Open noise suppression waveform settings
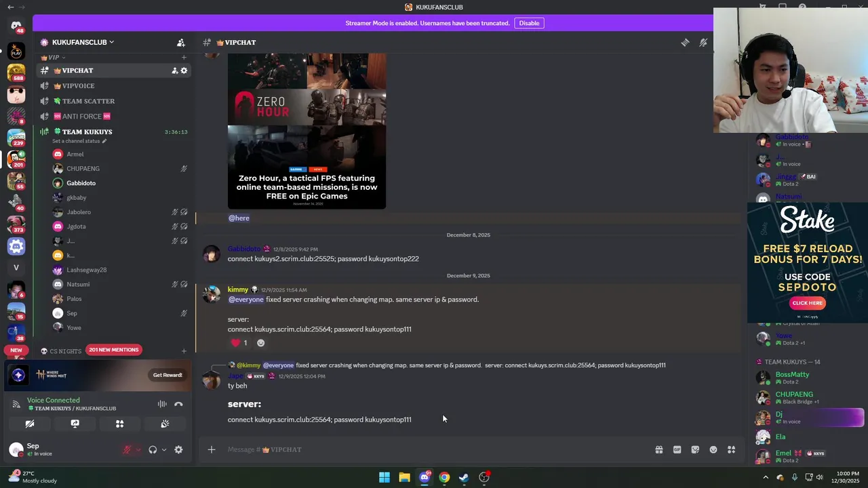Image resolution: width=868 pixels, height=488 pixels. [x=162, y=404]
